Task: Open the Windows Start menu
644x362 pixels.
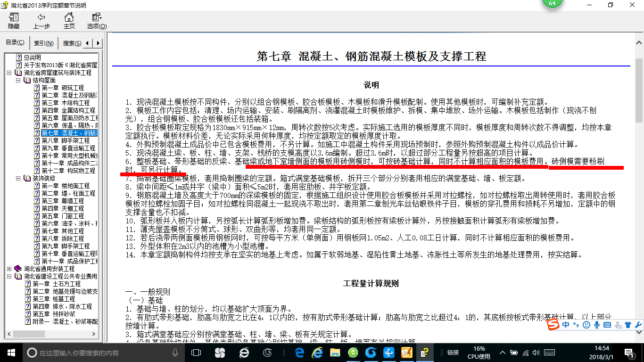Action: (11, 352)
